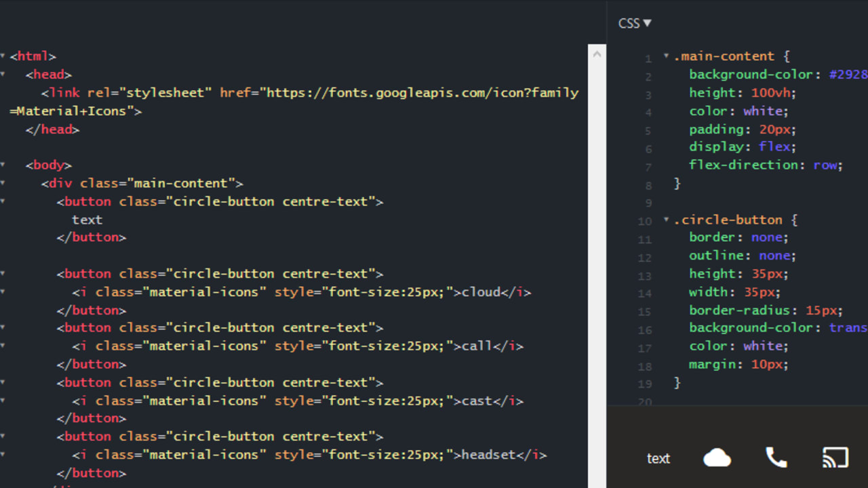Click the word 'text' inside first button markup

[x=87, y=220]
